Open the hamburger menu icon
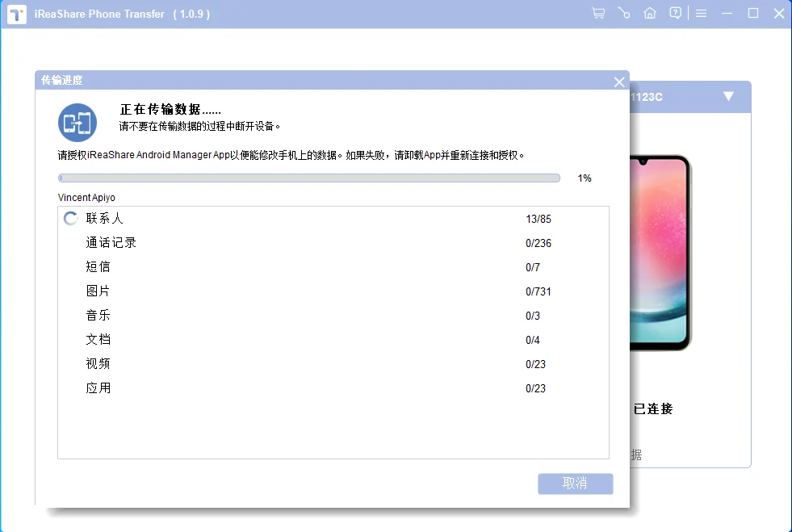Screen dimensions: 792x532 point(701,14)
